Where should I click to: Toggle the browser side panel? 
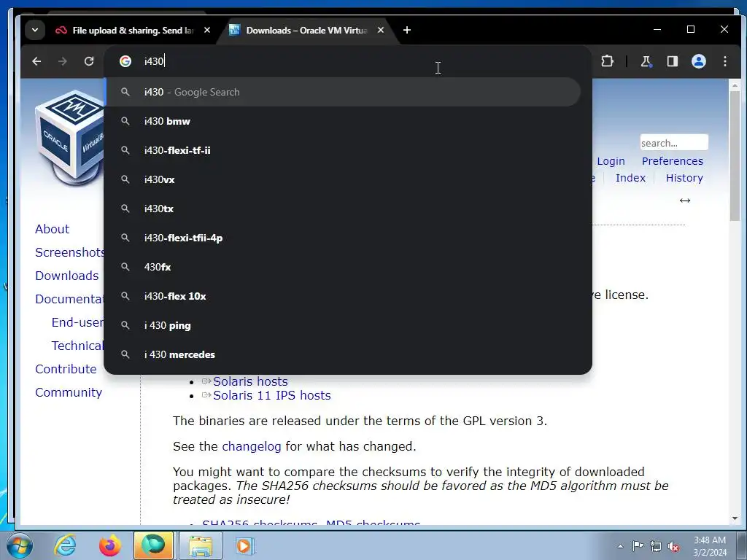pyautogui.click(x=672, y=61)
